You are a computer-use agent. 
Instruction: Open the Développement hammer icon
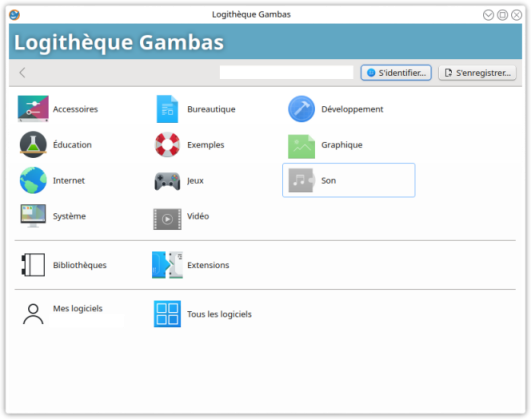[x=301, y=109]
